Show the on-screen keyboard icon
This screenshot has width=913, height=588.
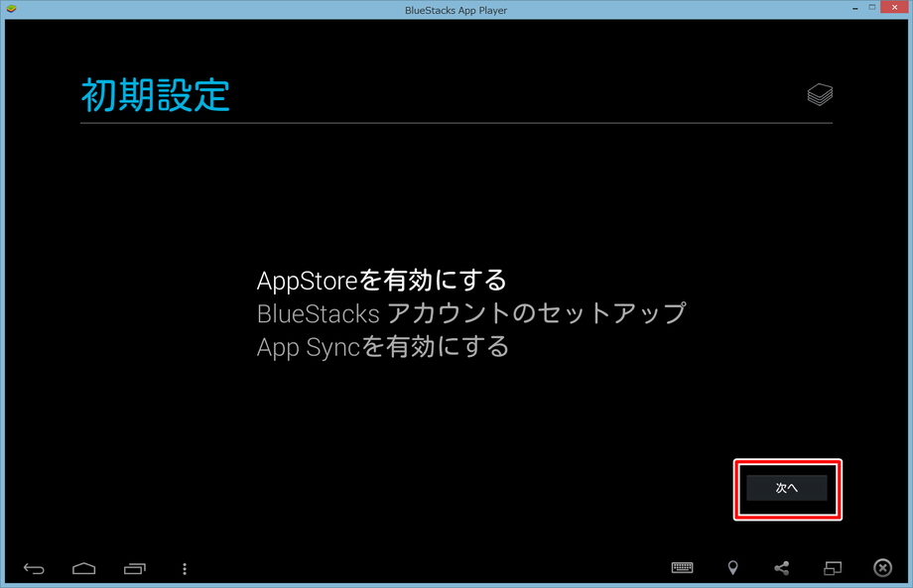coord(682,567)
